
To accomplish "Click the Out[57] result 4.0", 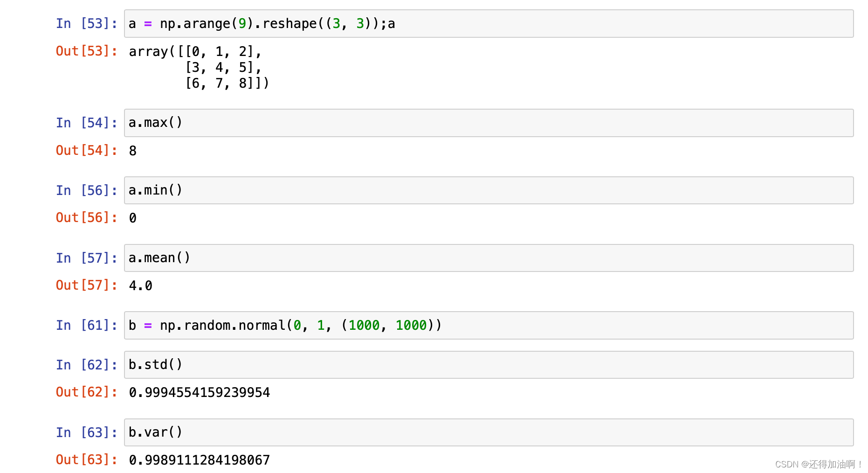I will [x=140, y=285].
